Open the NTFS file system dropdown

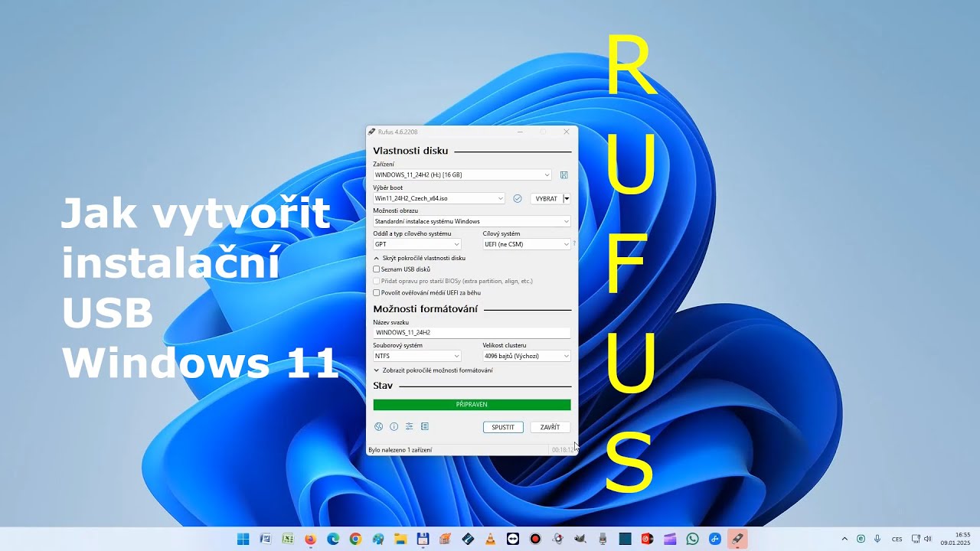(x=417, y=356)
